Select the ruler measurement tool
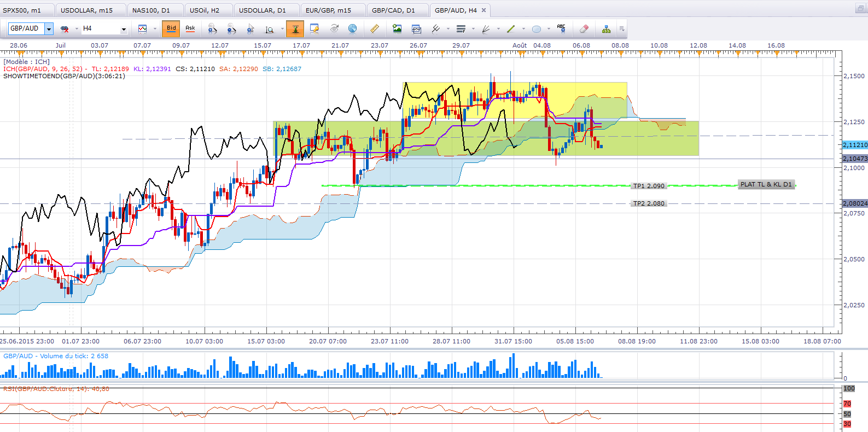The height and width of the screenshot is (432, 868). 375,28
